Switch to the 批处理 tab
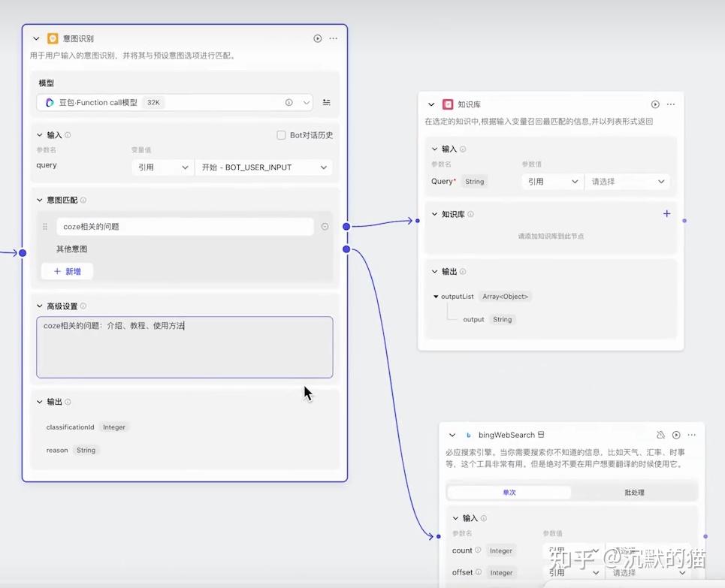Viewport: 725px width, 588px height. (634, 493)
